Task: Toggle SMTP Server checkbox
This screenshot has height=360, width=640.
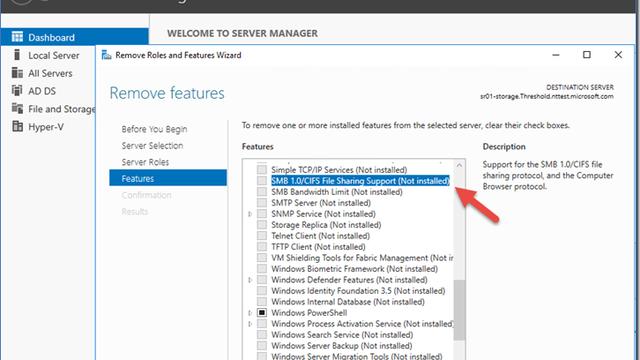Action: pyautogui.click(x=262, y=202)
